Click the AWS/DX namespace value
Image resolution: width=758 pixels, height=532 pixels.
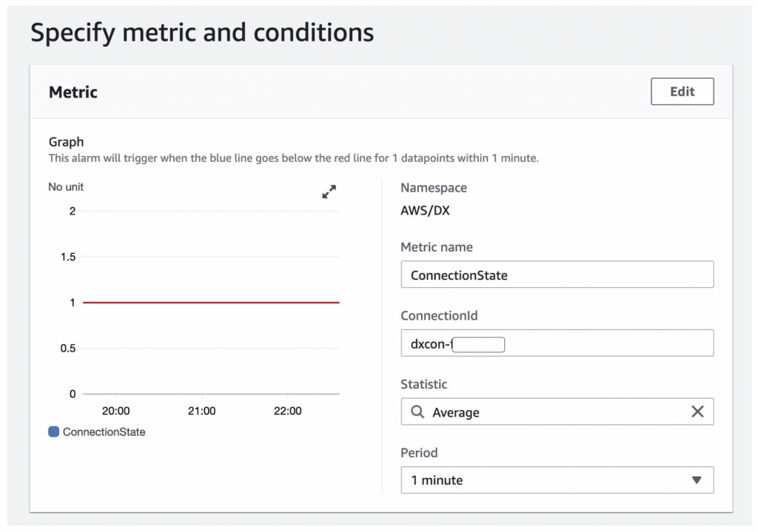(x=425, y=211)
